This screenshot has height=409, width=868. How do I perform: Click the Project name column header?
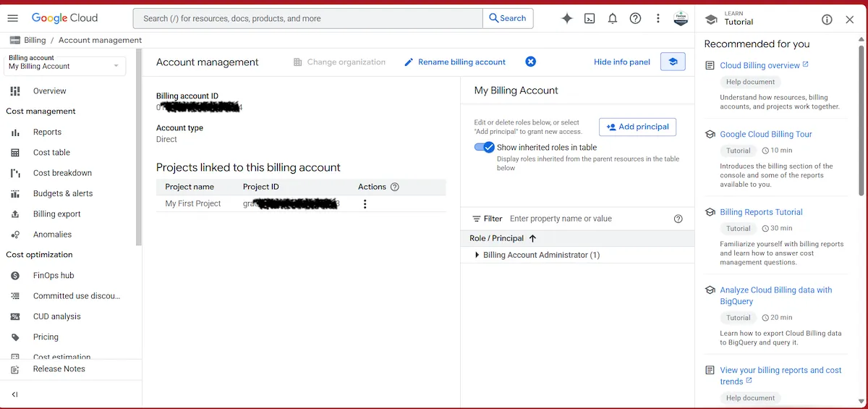[x=190, y=187]
